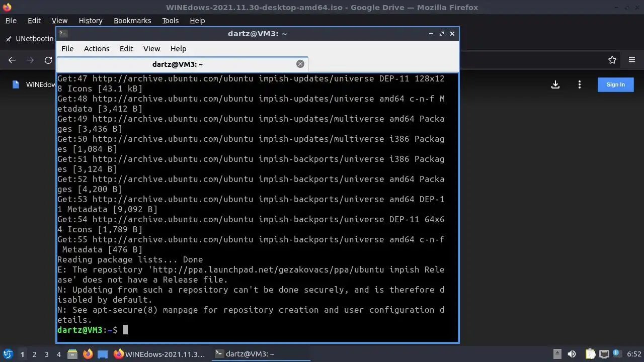Open the clipboard manager tray icon
Viewport: 644px width, 362px height.
point(590,354)
